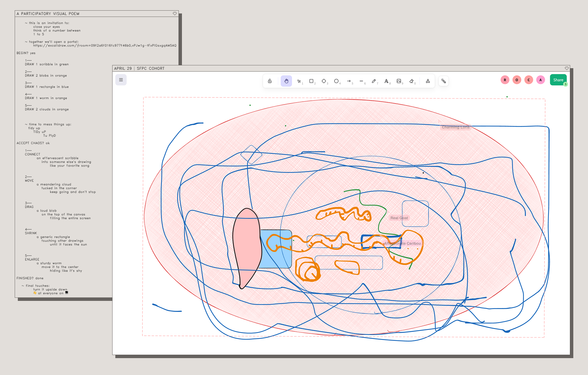Open the hamburger main menu
The width and height of the screenshot is (588, 375).
coord(121,80)
